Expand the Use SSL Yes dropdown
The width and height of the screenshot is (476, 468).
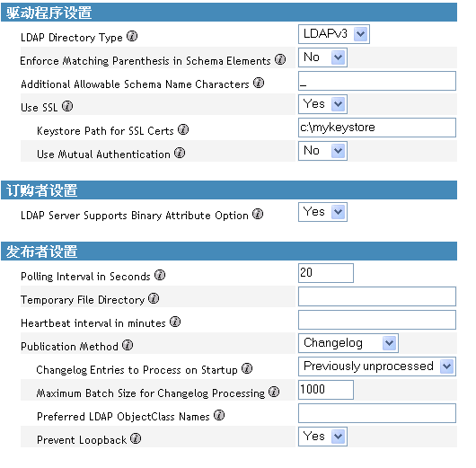click(322, 104)
